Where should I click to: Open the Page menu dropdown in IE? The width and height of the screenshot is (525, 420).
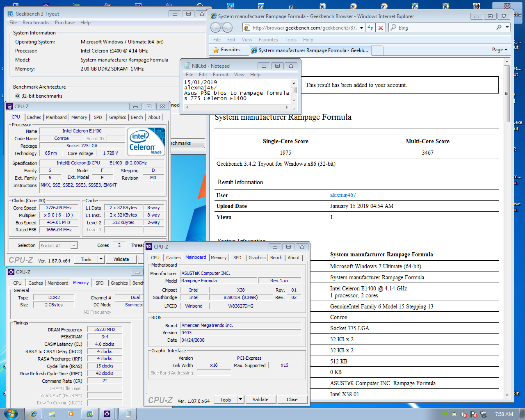(x=500, y=50)
